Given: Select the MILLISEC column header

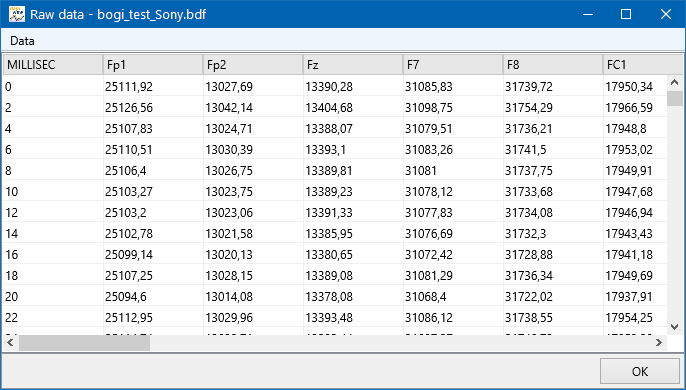Looking at the screenshot, I should point(53,65).
